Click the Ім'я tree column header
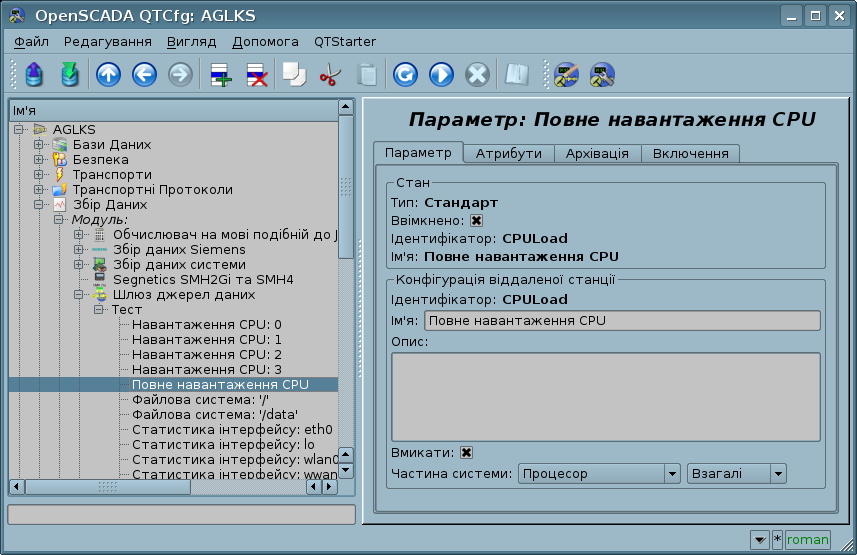Image resolution: width=857 pixels, height=555 pixels. pyautogui.click(x=174, y=111)
